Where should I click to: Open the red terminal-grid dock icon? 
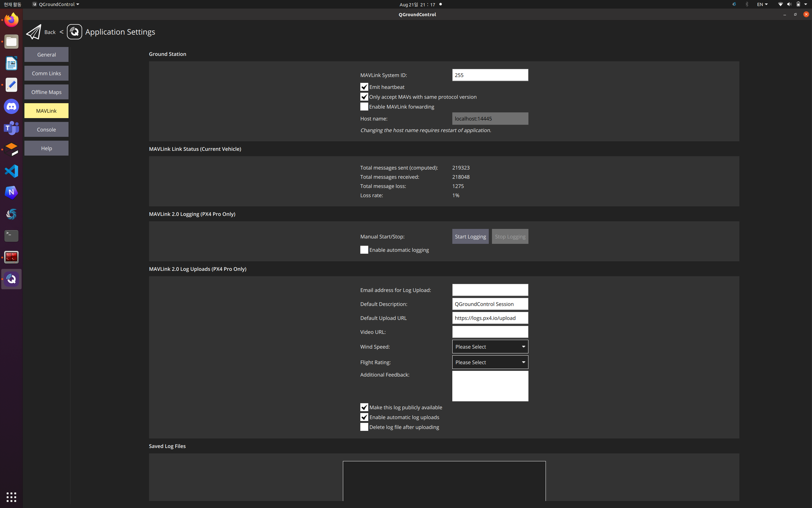tap(11, 257)
